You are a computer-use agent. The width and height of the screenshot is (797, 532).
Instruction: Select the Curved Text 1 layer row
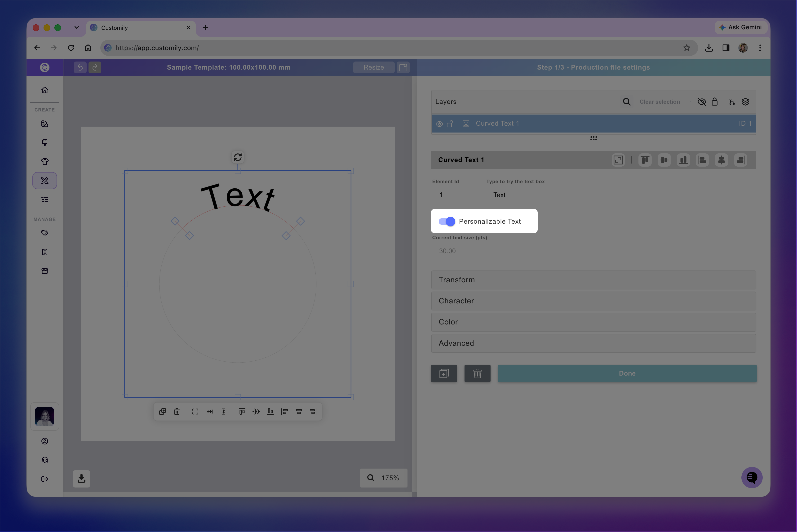pyautogui.click(x=593, y=124)
